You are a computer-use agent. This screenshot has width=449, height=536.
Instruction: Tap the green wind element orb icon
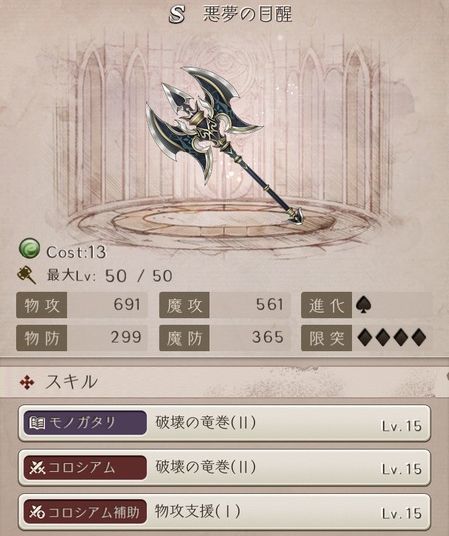(29, 249)
